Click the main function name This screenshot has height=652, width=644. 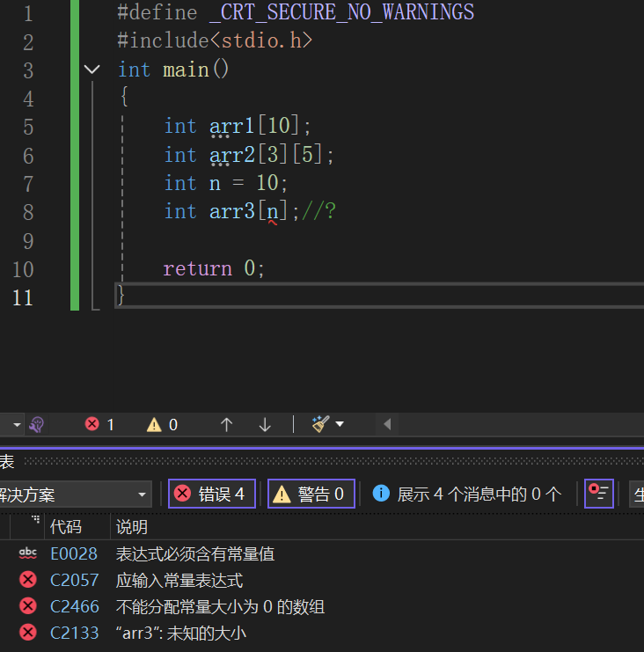[x=186, y=70]
